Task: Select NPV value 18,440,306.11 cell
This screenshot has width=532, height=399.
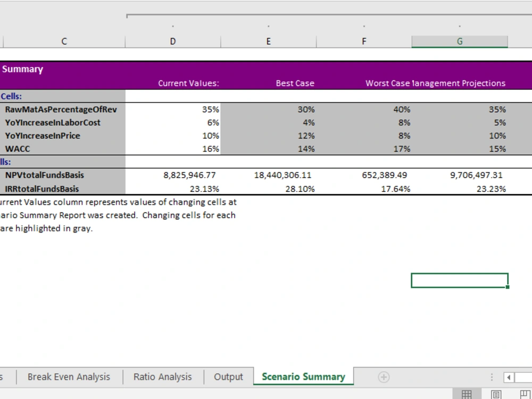Action: (268, 175)
